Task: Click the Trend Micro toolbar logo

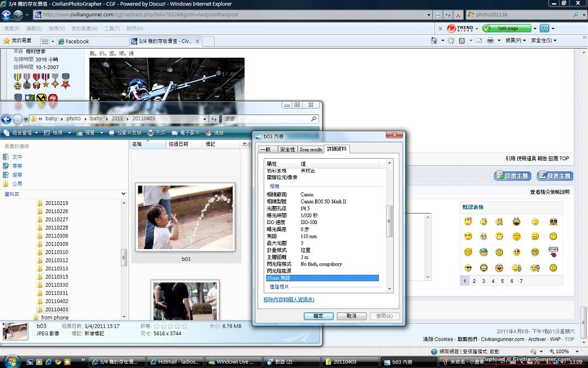Action: click(x=452, y=28)
